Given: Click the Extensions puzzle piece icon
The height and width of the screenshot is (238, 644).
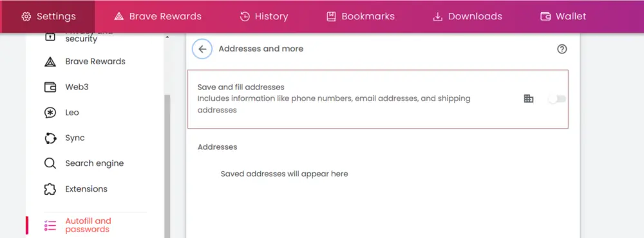Looking at the screenshot, I should point(50,189).
